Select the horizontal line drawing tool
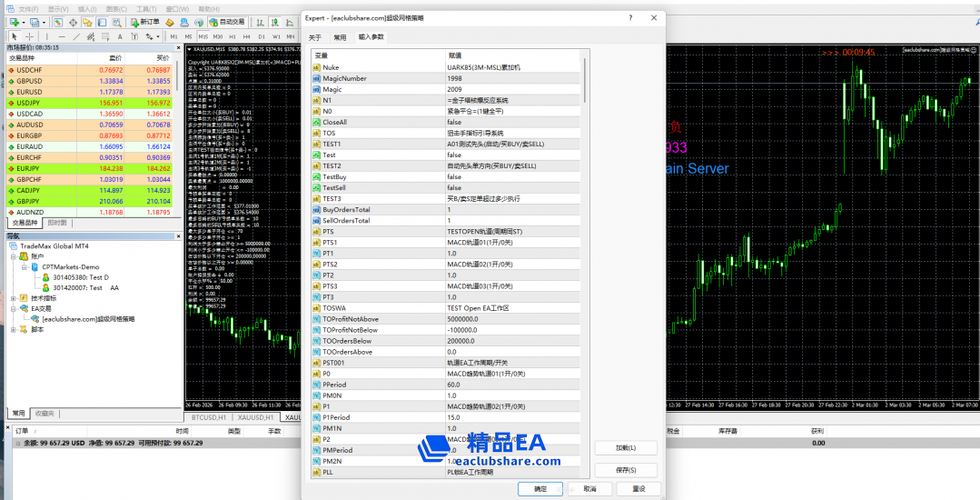Screen dimensions: 980x500 pos(61,36)
